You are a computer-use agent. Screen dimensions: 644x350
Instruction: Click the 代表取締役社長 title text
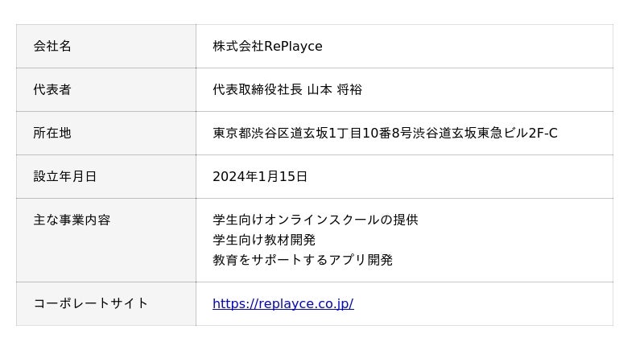click(258, 89)
